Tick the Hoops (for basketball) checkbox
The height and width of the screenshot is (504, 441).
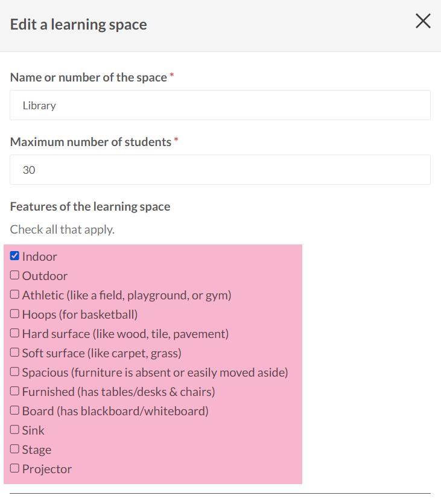15,314
